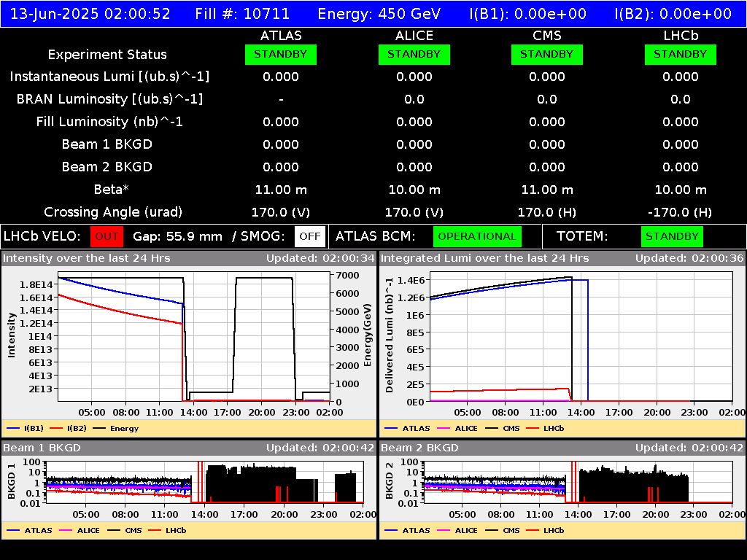Click ATLAS crossing angle 170.0 (V)
Screen dimensions: 747x560
click(281, 212)
